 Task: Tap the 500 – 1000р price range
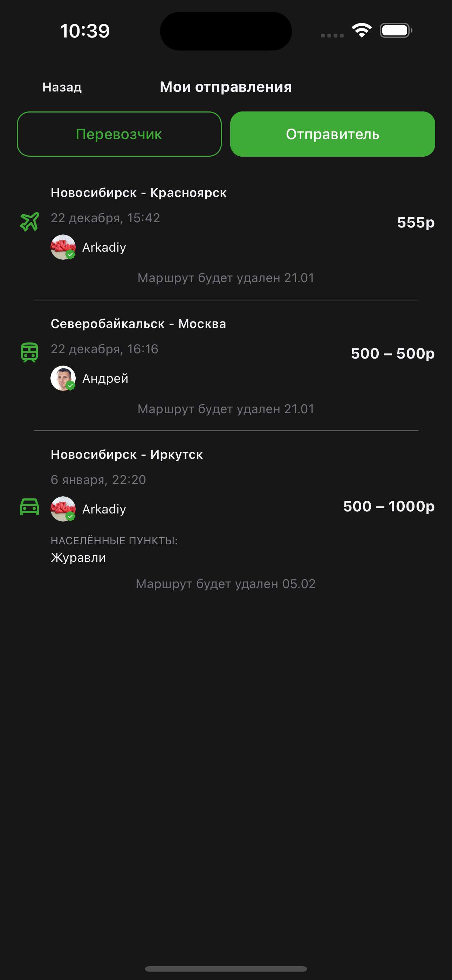pos(389,506)
